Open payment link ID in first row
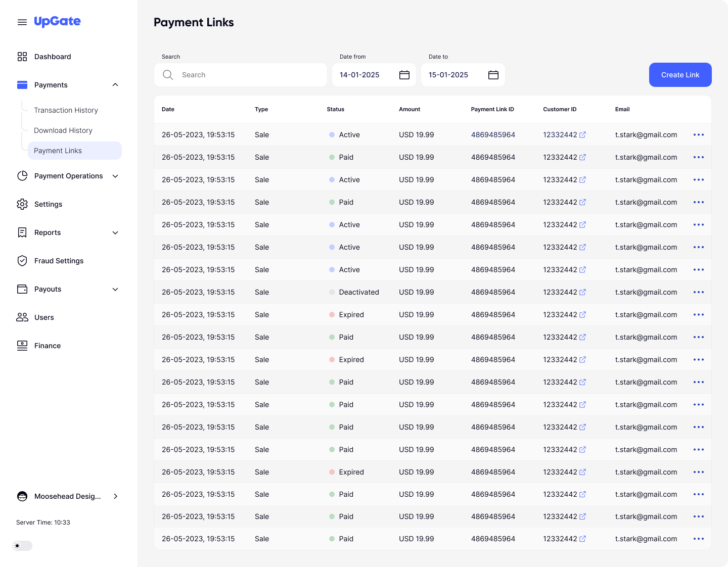This screenshot has height=567, width=728. coord(493,135)
